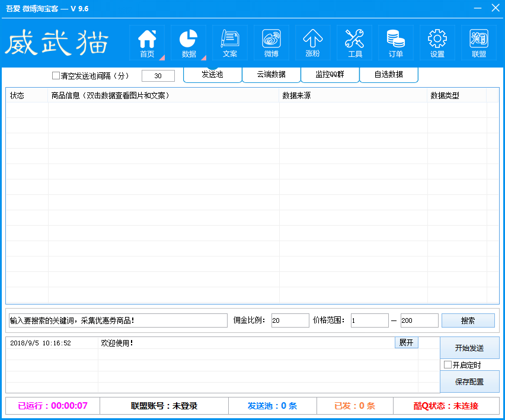505x420 pixels.
Task: Click the 订单 orders icon
Action: (396, 43)
